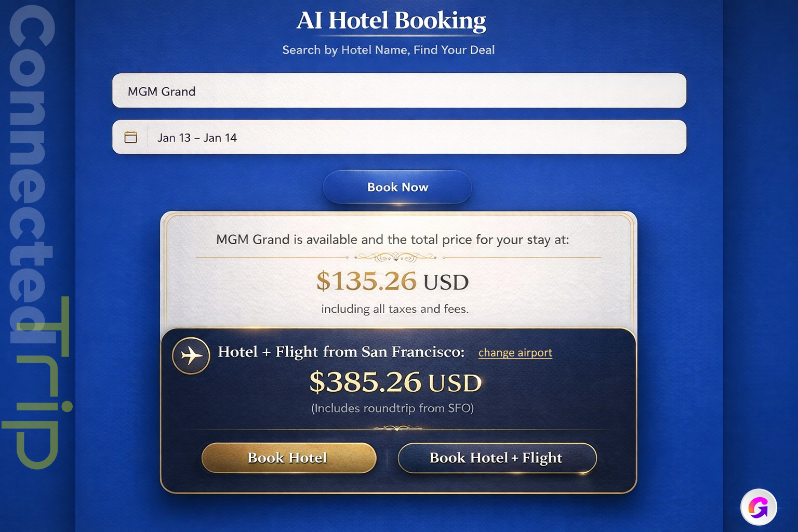
Task: Click the $385.26 USD bundle price
Action: pos(396,383)
